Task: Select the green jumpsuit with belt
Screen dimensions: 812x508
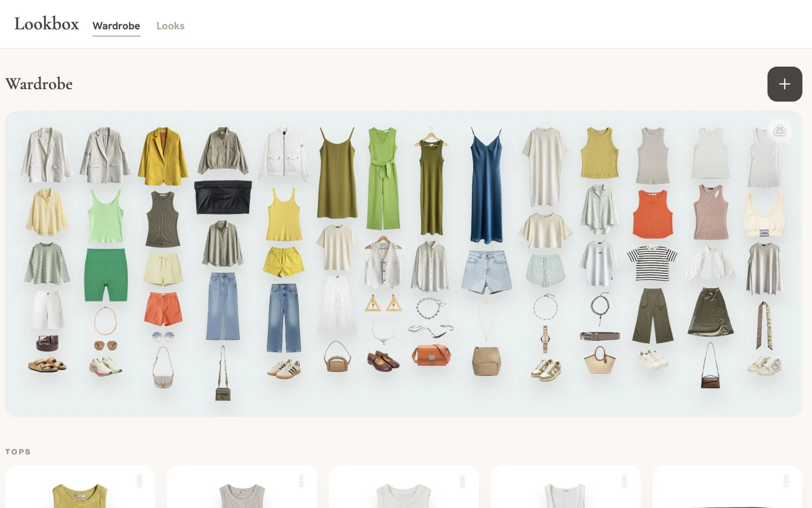Action: (383, 178)
